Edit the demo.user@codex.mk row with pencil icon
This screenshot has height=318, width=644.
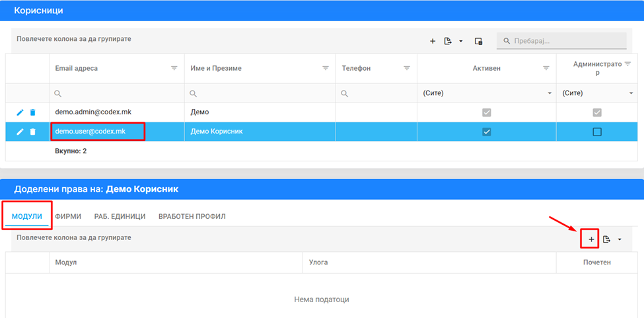click(20, 132)
